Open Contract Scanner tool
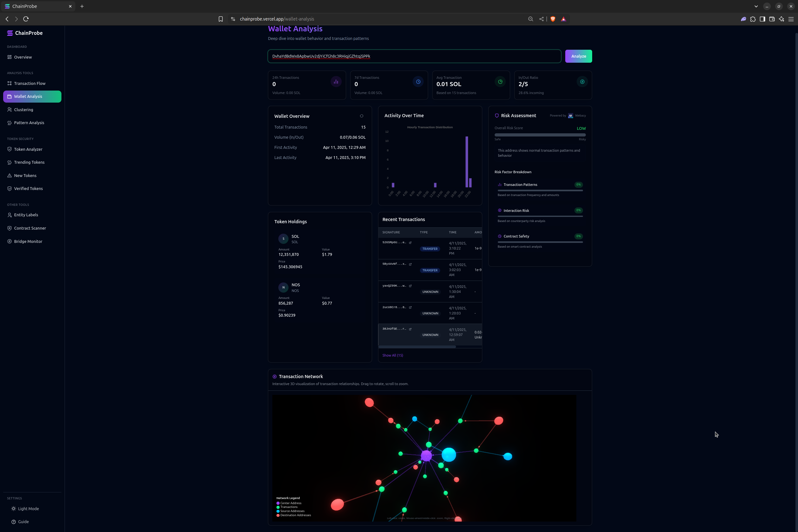Screen dimensions: 798x532 tap(32, 228)
